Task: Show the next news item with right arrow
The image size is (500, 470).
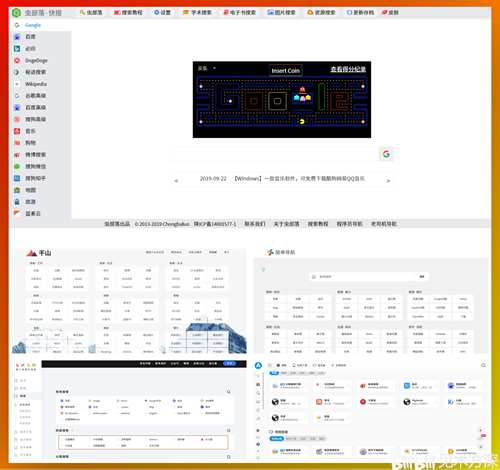Action: [388, 181]
